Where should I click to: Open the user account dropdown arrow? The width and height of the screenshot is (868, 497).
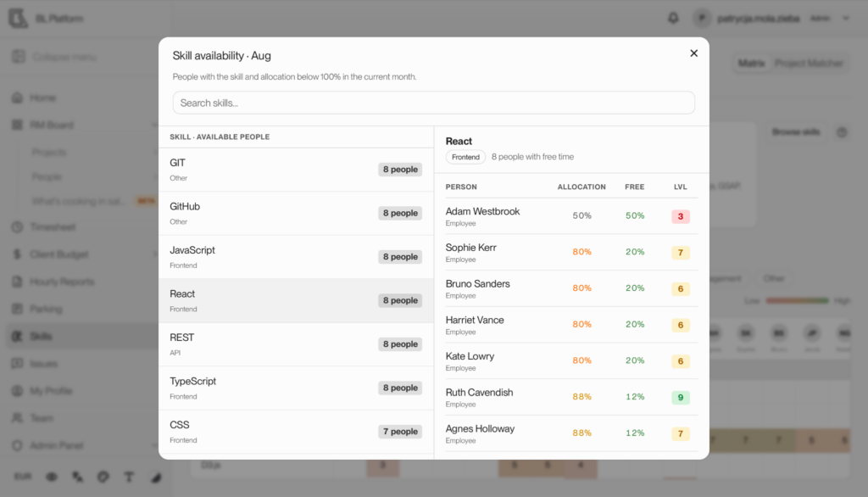click(x=846, y=19)
